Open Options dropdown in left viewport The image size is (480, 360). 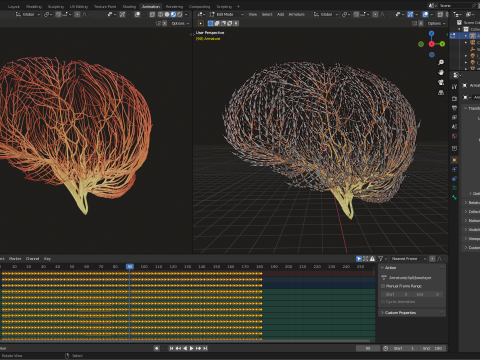pyautogui.click(x=180, y=23)
